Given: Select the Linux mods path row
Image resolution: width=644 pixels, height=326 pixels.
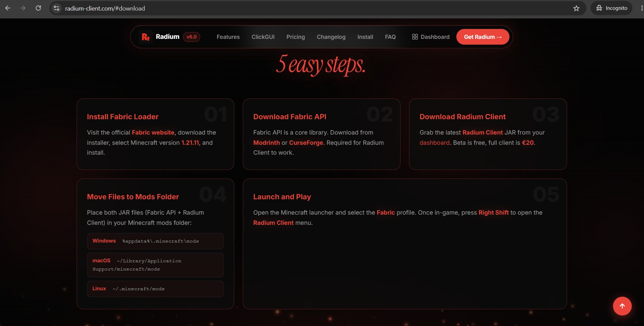Looking at the screenshot, I should point(155,289).
